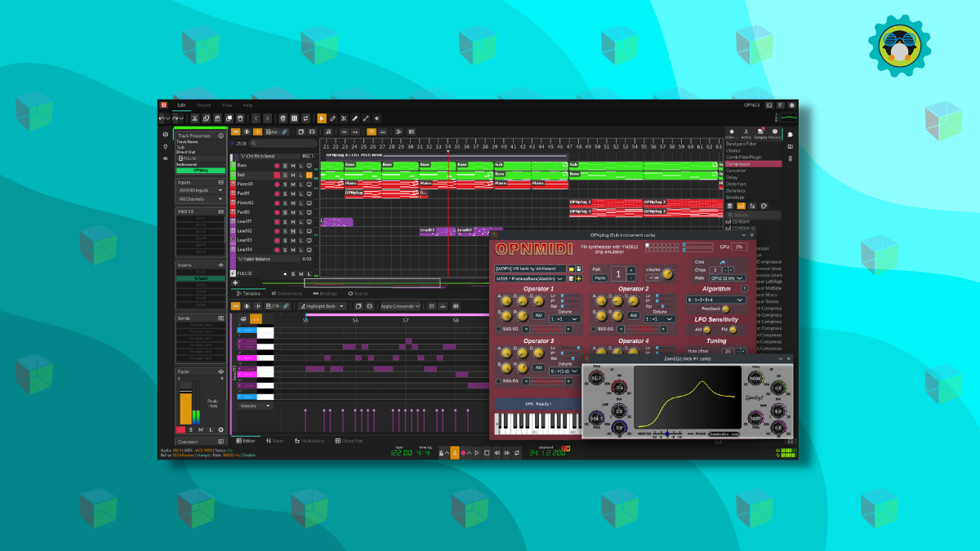Solo the Bass track

(x=284, y=165)
